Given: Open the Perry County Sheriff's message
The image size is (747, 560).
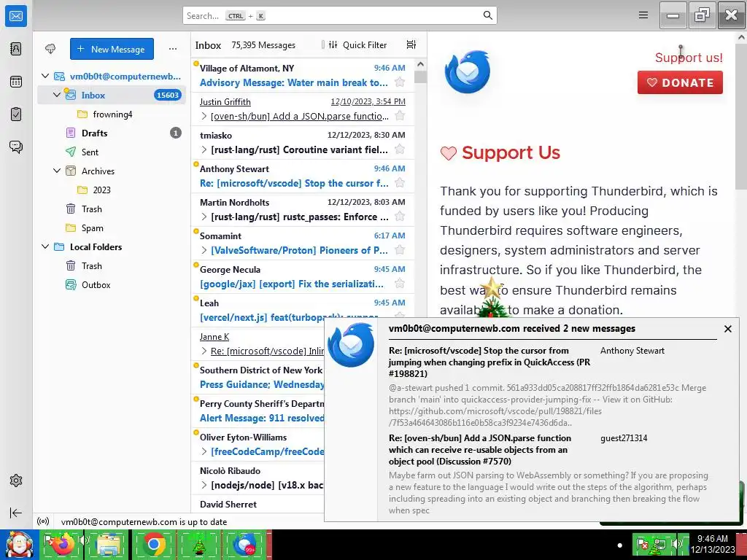Looking at the screenshot, I should pos(258,411).
